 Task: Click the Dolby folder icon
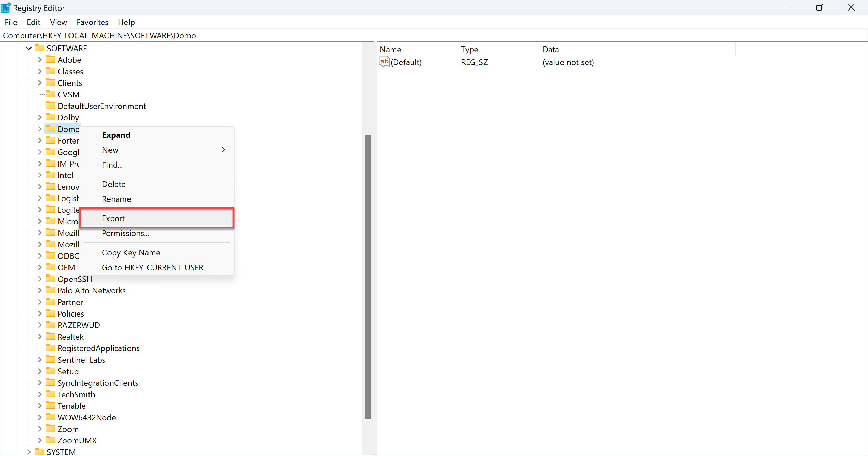[50, 117]
